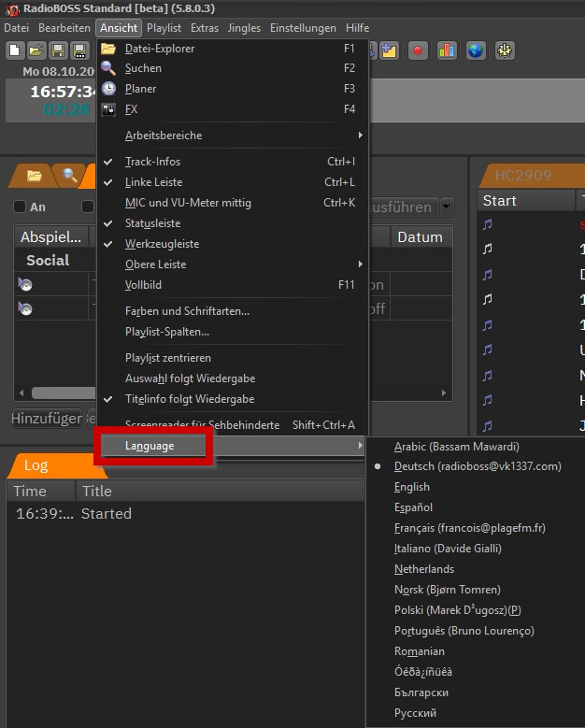Select Português (Bruno Lourenço) language
This screenshot has height=728, width=585.
point(476,631)
